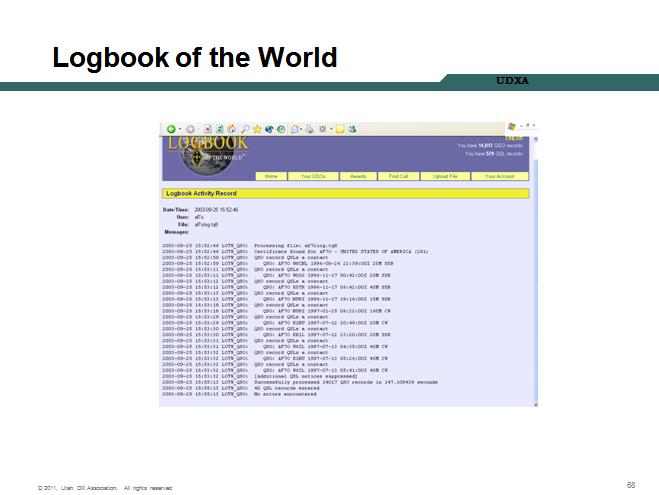
Task: Open browsing History clock icon
Action: coord(281,129)
